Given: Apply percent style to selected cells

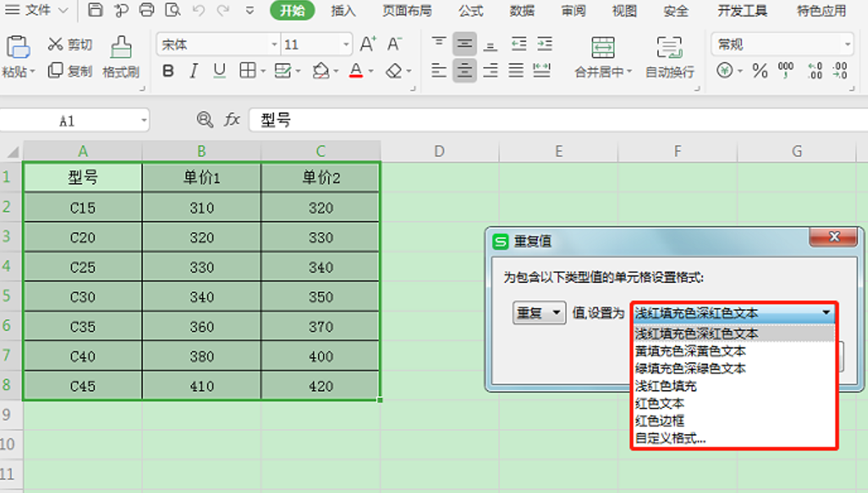Looking at the screenshot, I should (759, 71).
